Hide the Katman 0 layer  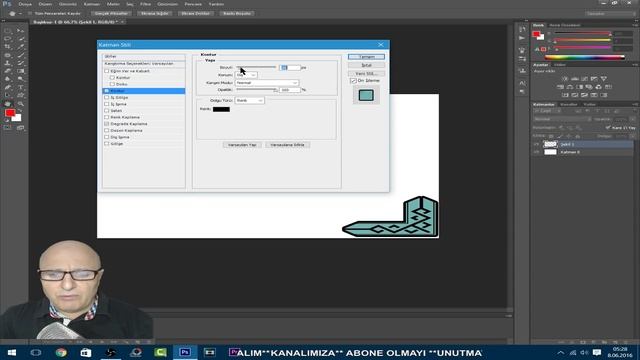536,152
